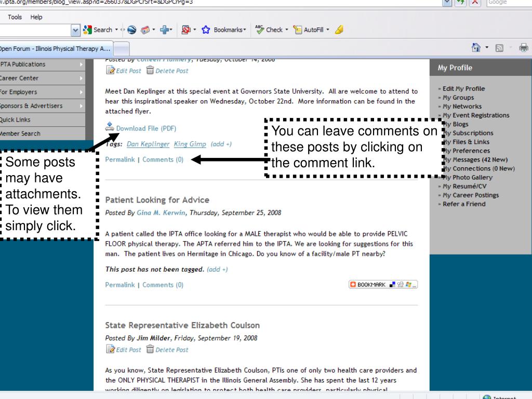Expand the popup blocker dropdown arrow
Screen dimensions: 532x399
tap(194, 30)
